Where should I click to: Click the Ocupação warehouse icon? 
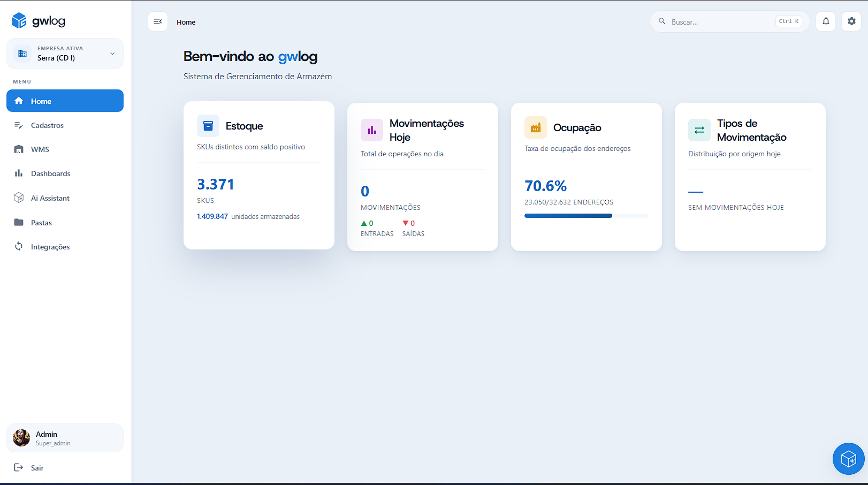(x=536, y=127)
